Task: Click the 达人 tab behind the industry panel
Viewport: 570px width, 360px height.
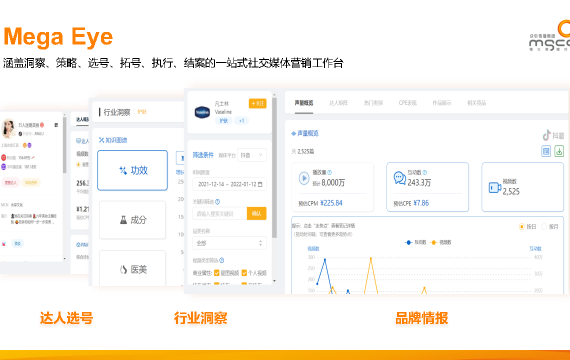Action: tap(82, 119)
